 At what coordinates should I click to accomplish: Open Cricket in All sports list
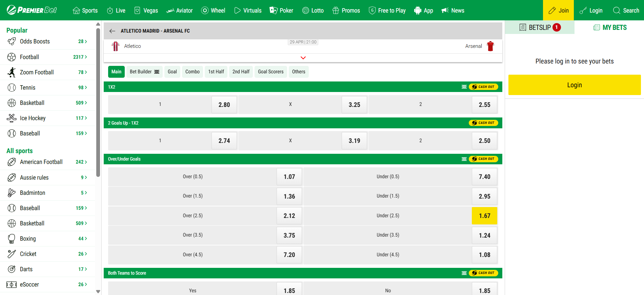[x=47, y=254]
